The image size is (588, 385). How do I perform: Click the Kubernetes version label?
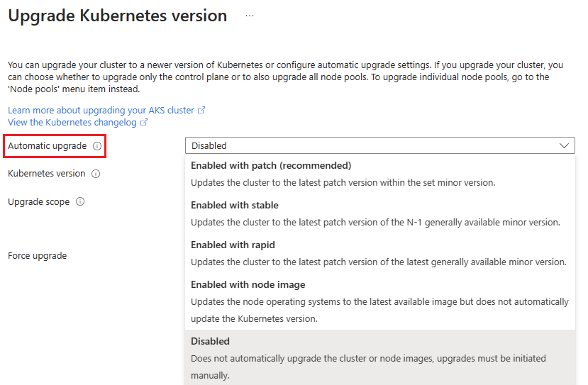[46, 174]
